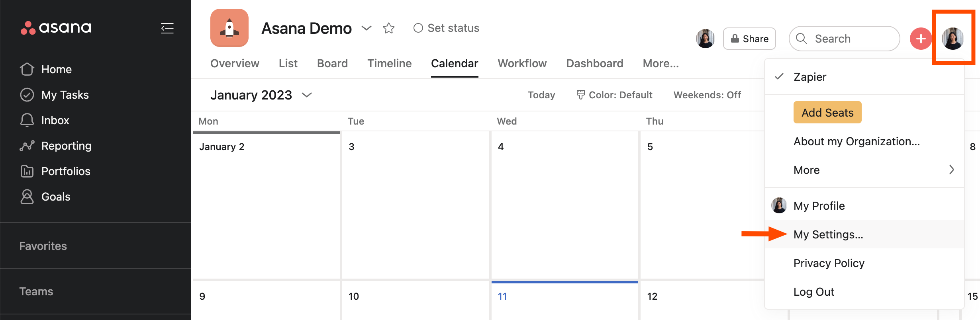
Task: Jump to Today in the calendar
Action: click(x=541, y=95)
